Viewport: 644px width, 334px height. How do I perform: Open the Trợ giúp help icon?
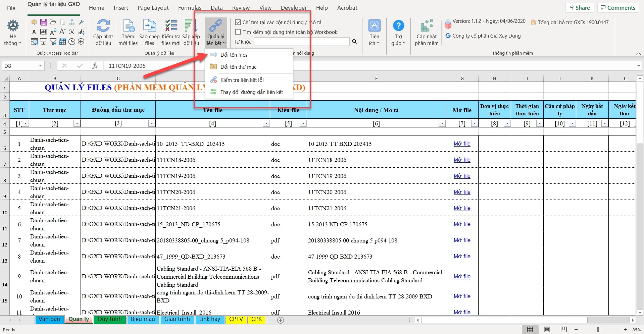398,26
